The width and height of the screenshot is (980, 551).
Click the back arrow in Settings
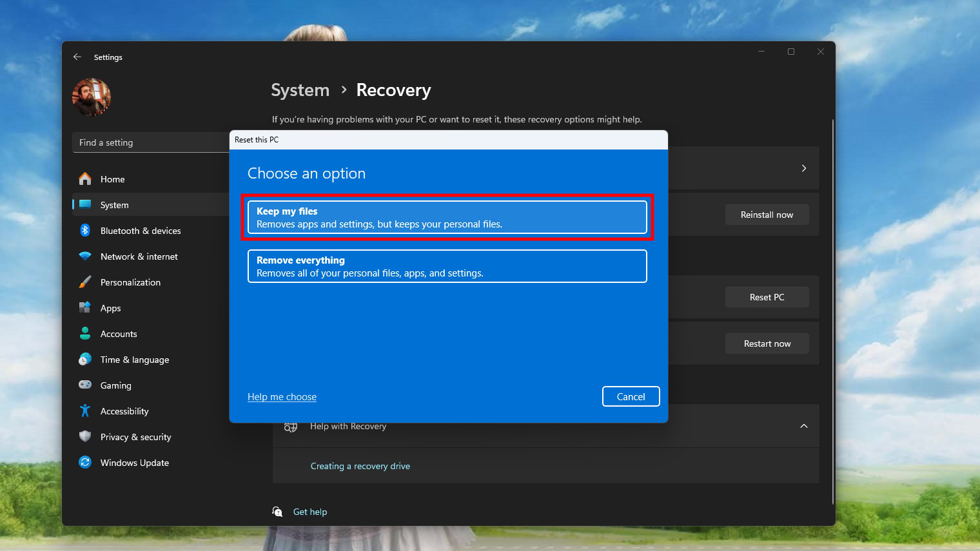tap(77, 57)
